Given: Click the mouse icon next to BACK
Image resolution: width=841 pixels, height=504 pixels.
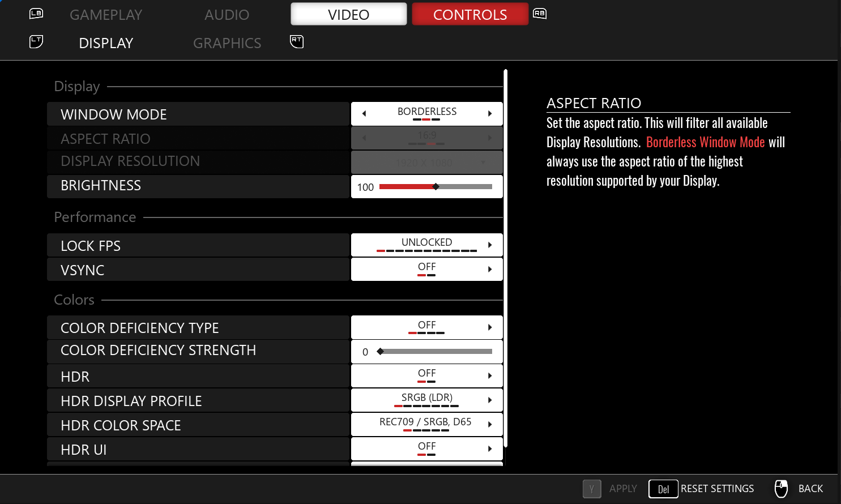Looking at the screenshot, I should click(x=782, y=489).
